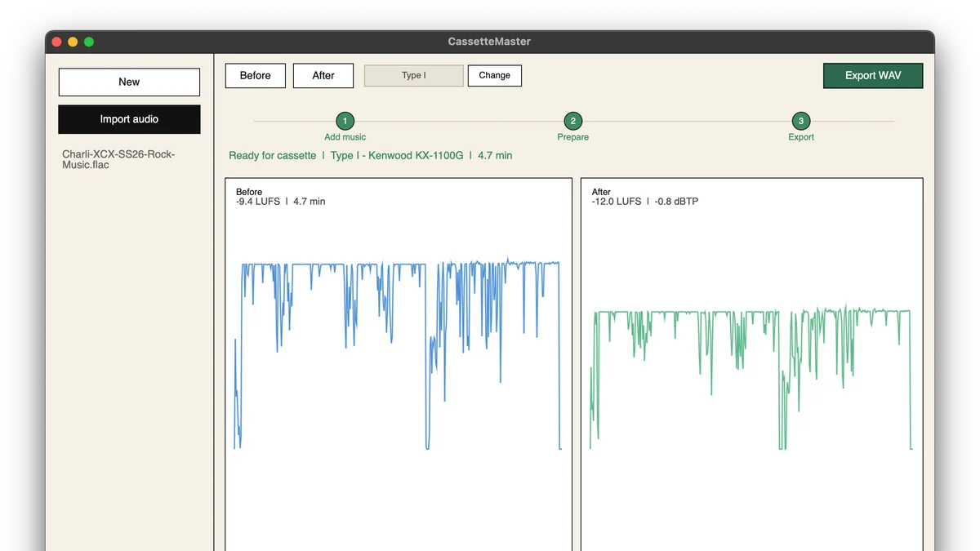Image resolution: width=980 pixels, height=551 pixels.
Task: Click the blue Before waveform graph
Action: [398, 355]
